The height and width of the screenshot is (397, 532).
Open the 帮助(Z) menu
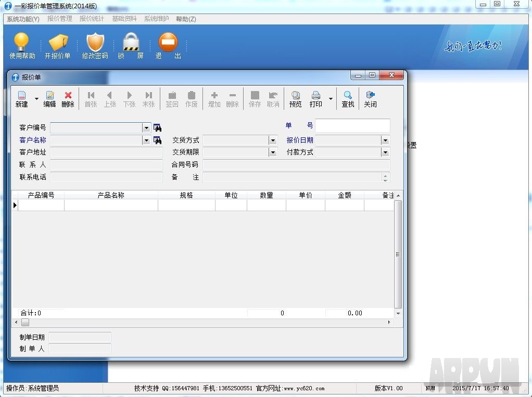[x=186, y=19]
